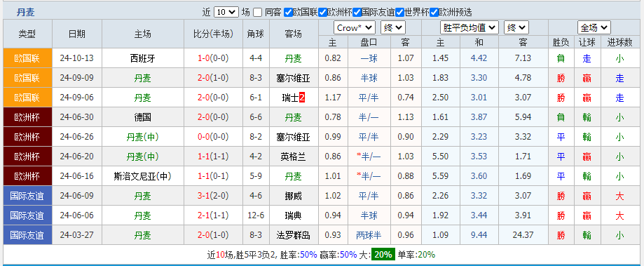The image size is (644, 266).
Task: Click the 国际友谊 label in 24-06-09 row
Action: coord(27,197)
